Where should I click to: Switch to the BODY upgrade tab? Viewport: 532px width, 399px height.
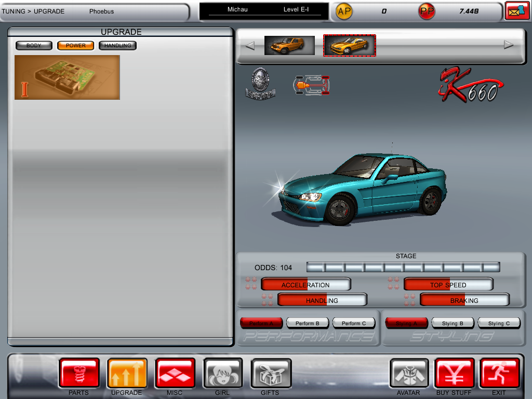tap(34, 46)
